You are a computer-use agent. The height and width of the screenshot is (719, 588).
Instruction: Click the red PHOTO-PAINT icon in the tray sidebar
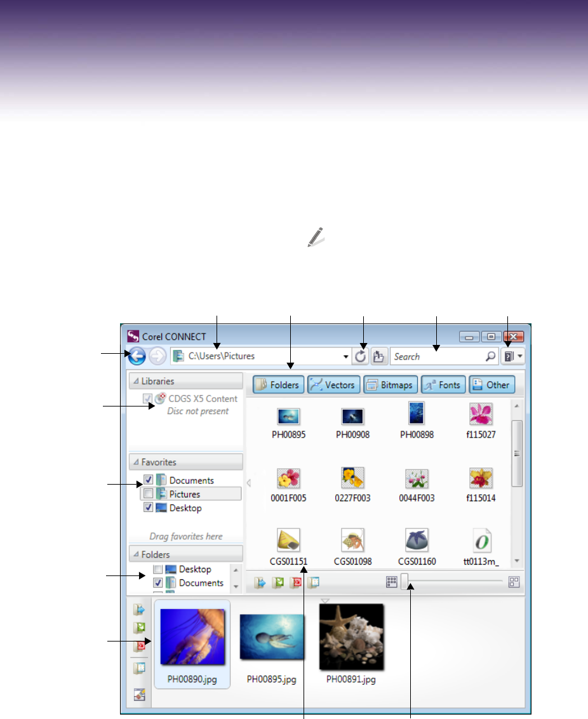pos(139,645)
